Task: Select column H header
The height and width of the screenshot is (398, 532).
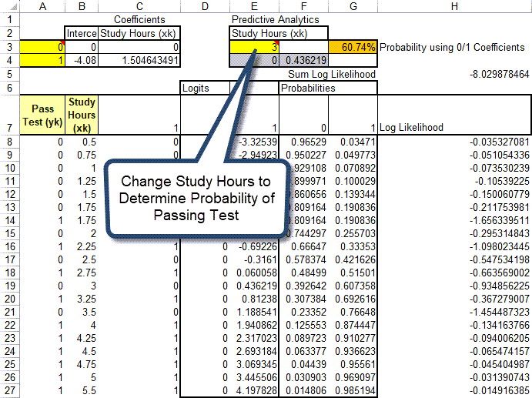Action: [454, 6]
